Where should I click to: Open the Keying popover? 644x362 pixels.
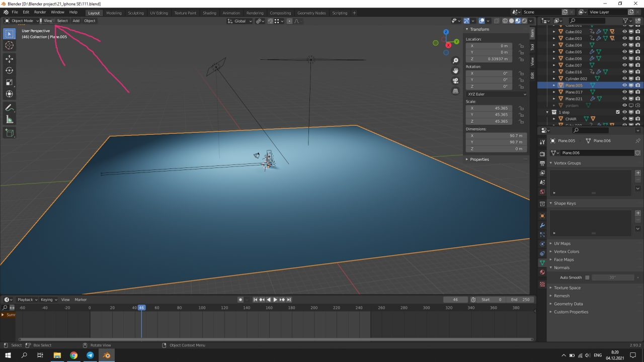pos(49,300)
